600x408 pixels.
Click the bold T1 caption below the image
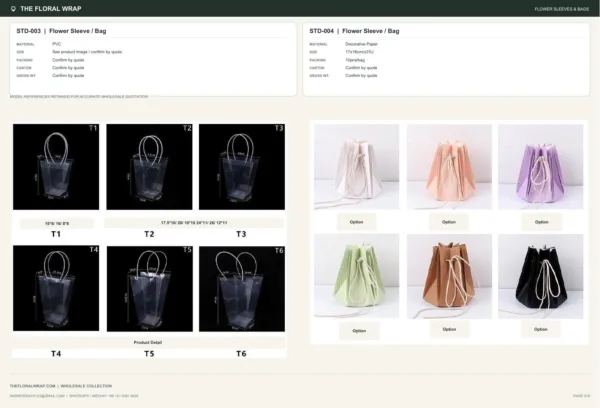[56, 234]
